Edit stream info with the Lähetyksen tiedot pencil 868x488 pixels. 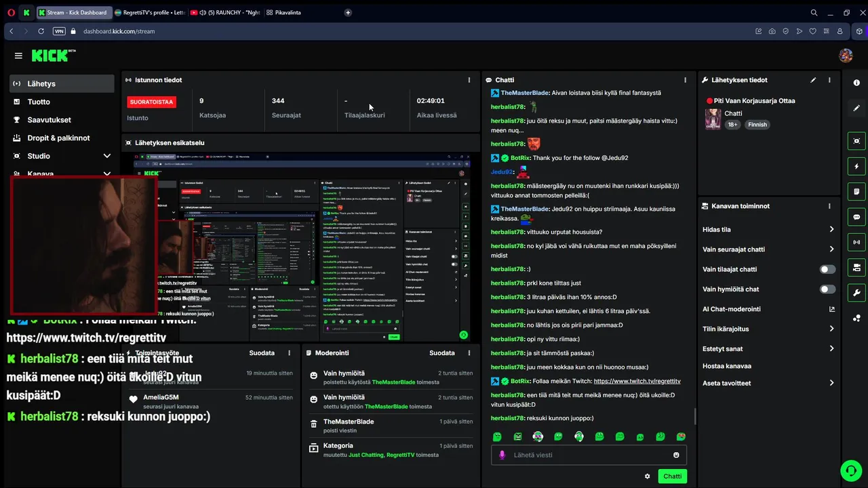[813, 80]
